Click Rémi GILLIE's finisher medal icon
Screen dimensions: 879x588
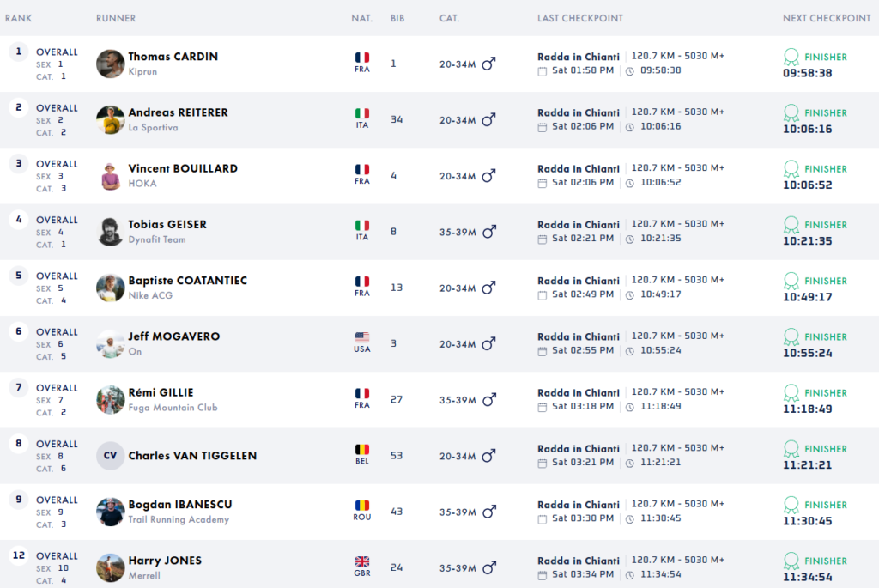(x=791, y=392)
